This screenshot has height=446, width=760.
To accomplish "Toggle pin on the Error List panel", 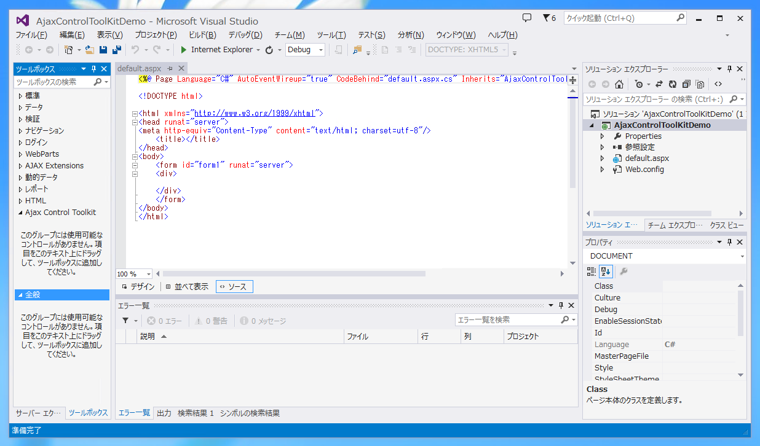I will [x=561, y=305].
